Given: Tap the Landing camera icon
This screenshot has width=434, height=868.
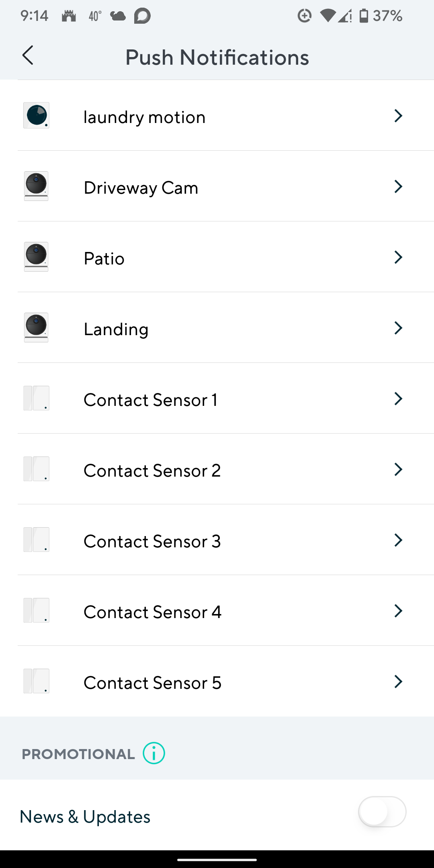Looking at the screenshot, I should pos(36,328).
